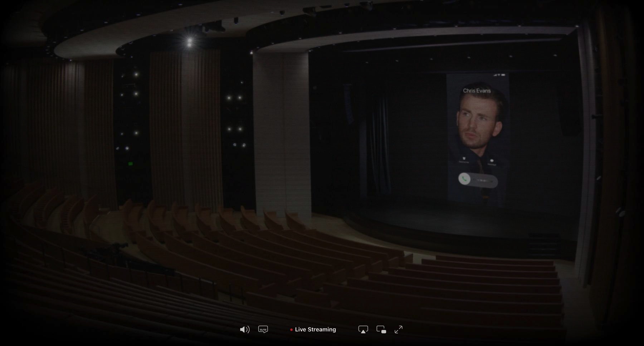Tap the Message icon on the call screen
The width and height of the screenshot is (644, 346).
(492, 161)
